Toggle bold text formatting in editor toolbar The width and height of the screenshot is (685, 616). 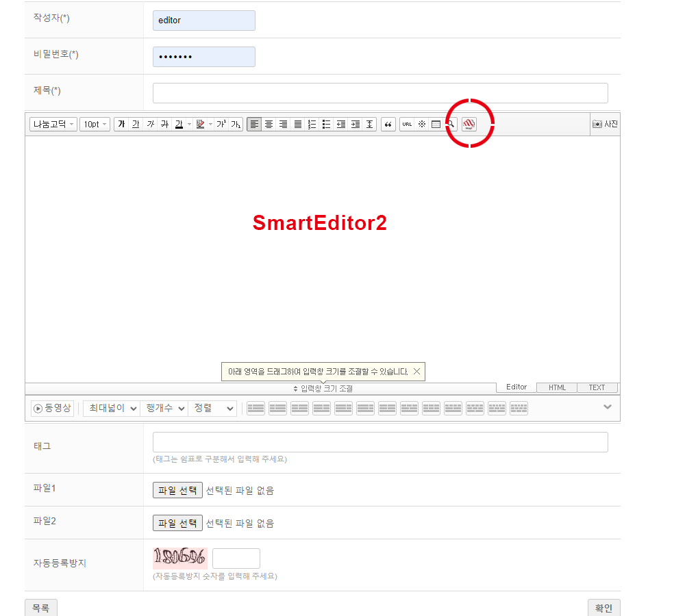121,124
